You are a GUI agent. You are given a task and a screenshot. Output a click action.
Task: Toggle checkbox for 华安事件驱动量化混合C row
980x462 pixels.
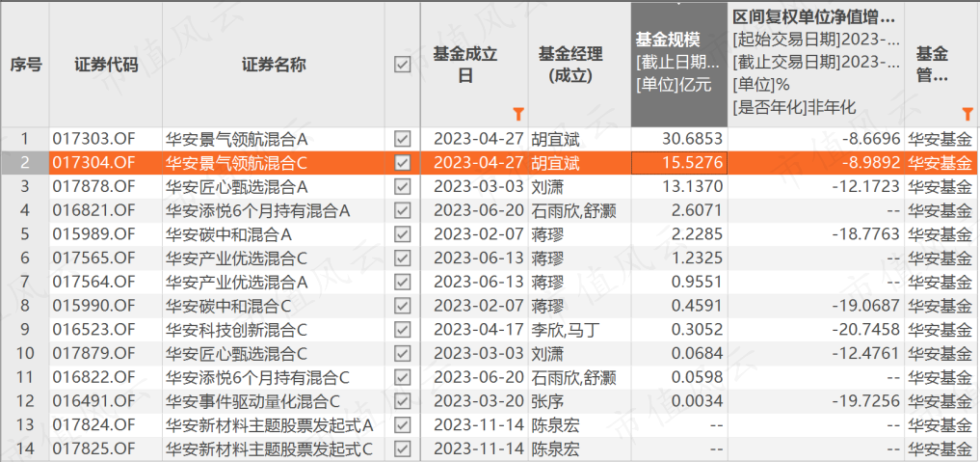point(403,401)
